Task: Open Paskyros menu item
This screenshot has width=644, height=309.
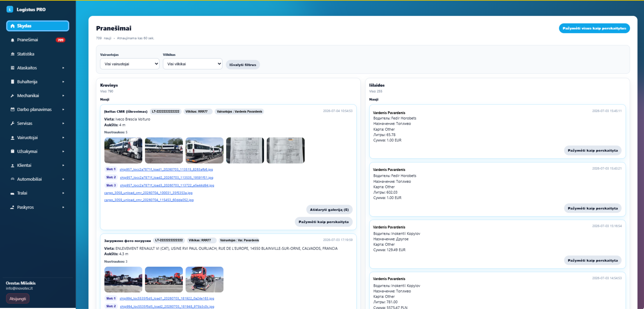Action: pyautogui.click(x=38, y=207)
